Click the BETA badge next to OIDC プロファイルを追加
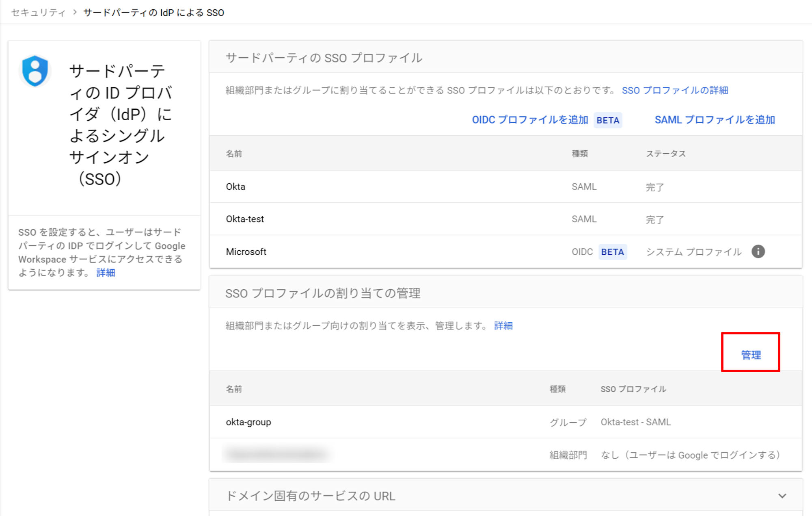This screenshot has height=516, width=812. click(x=608, y=120)
